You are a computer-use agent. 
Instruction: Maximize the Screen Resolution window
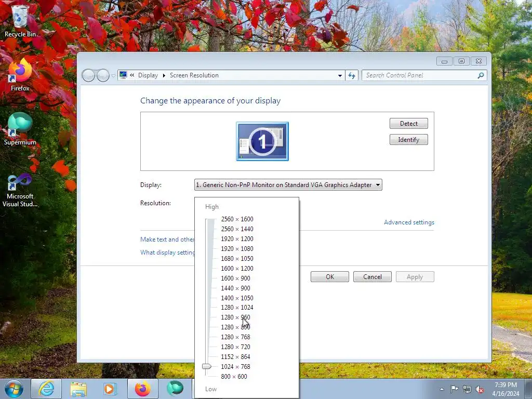461,61
